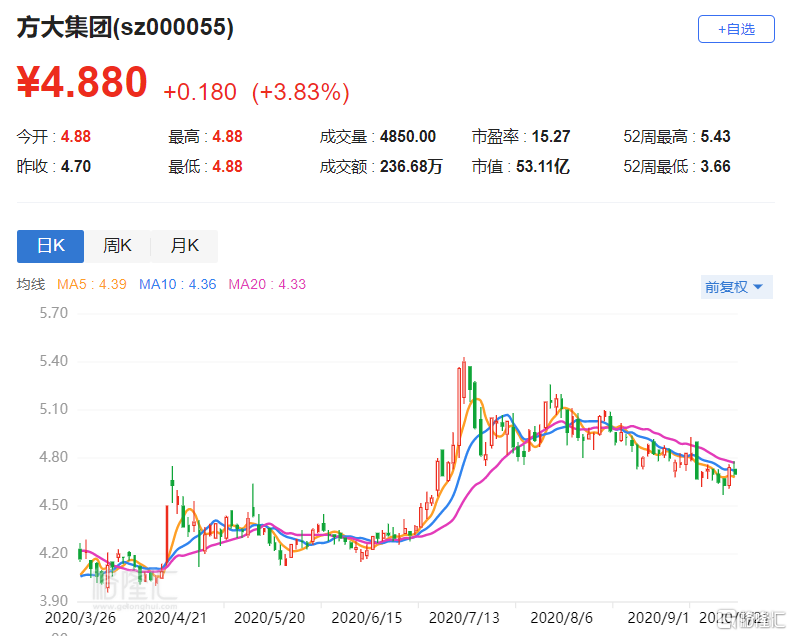
Task: Switch to the 周K weekly chart tab
Action: point(117,246)
